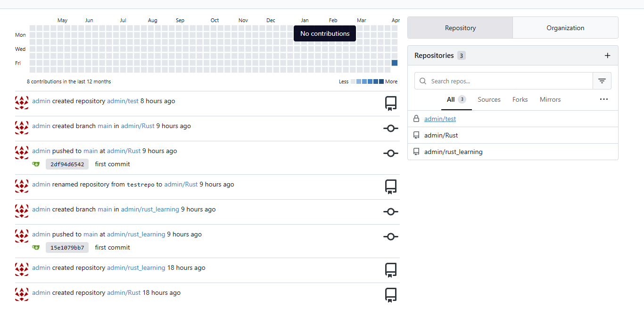Click the green icon beside commit 15e1079bb7

click(x=36, y=248)
